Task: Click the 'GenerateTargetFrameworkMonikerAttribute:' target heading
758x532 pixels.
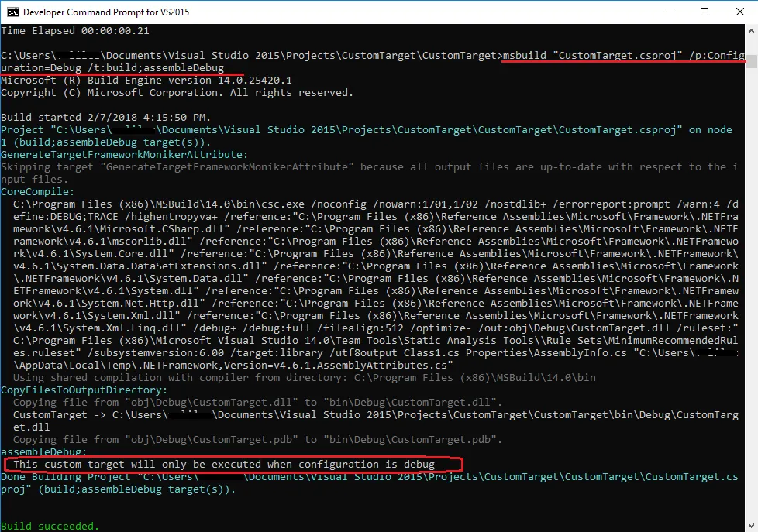Action: pyautogui.click(x=124, y=155)
